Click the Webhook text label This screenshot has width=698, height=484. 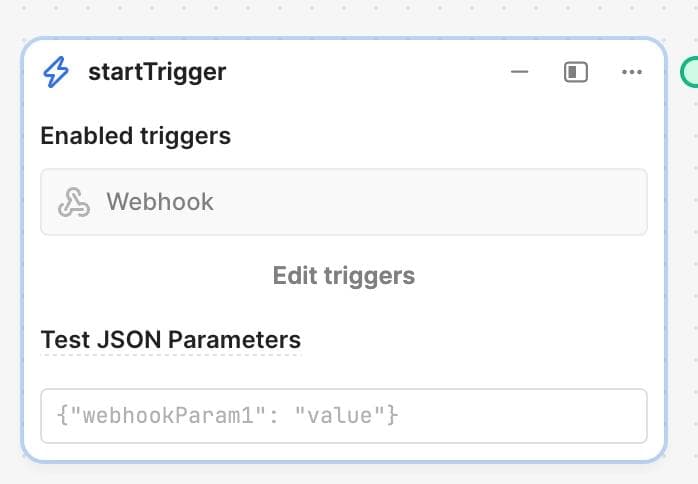(x=160, y=202)
